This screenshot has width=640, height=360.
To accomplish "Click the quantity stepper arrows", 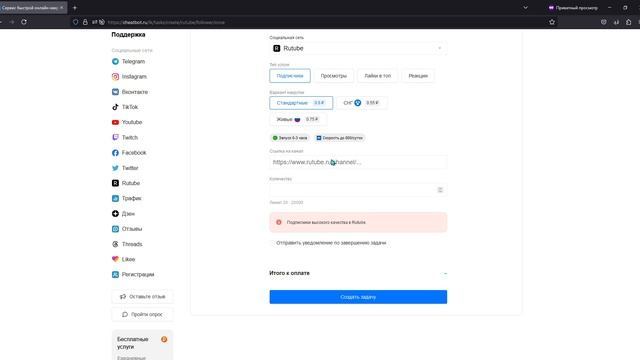I will point(440,190).
